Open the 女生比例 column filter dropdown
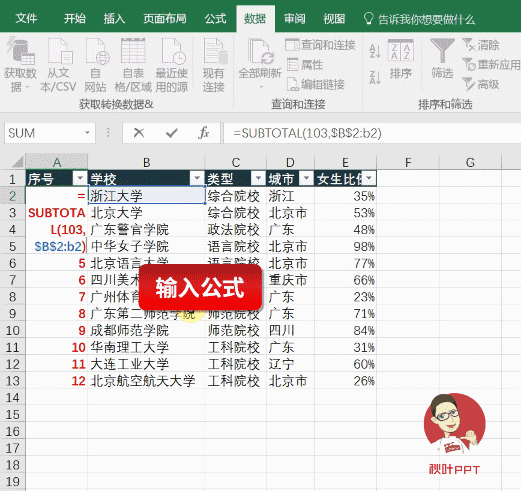The image size is (521, 491). click(369, 178)
